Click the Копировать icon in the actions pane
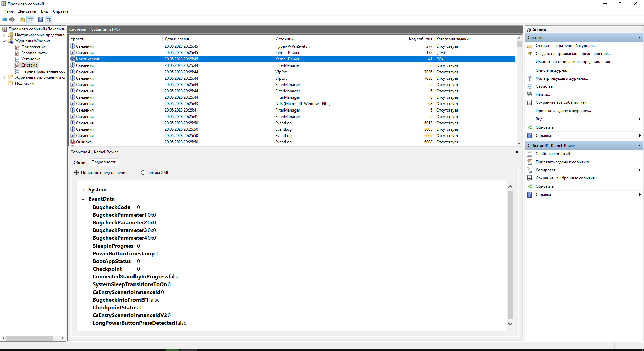The width and height of the screenshot is (644, 351). [x=530, y=170]
